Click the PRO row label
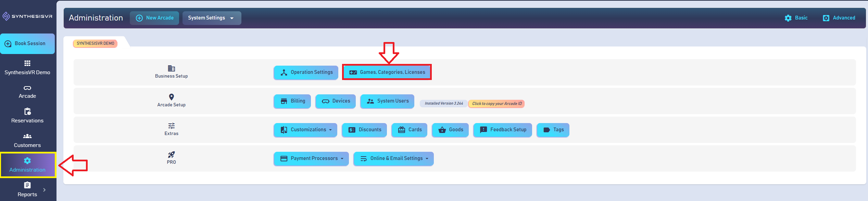This screenshot has height=201, width=868. coord(172,162)
